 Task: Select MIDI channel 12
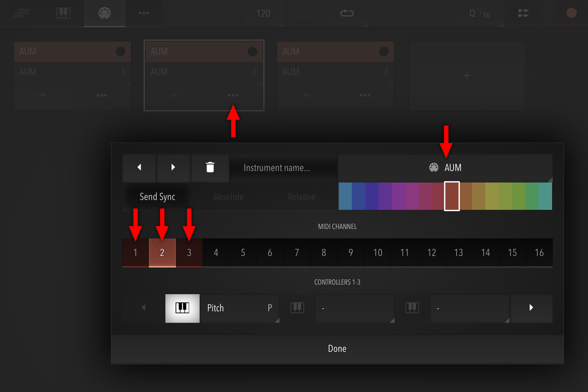point(432,253)
